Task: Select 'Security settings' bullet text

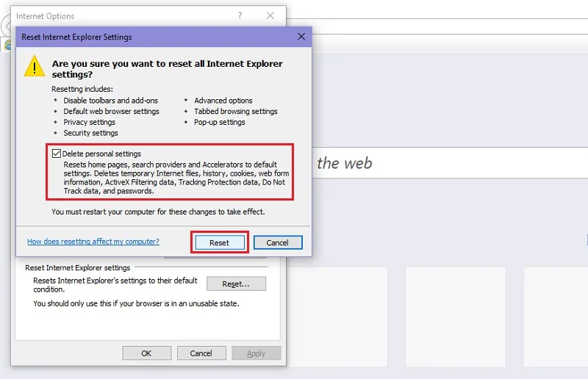Action: click(x=90, y=133)
